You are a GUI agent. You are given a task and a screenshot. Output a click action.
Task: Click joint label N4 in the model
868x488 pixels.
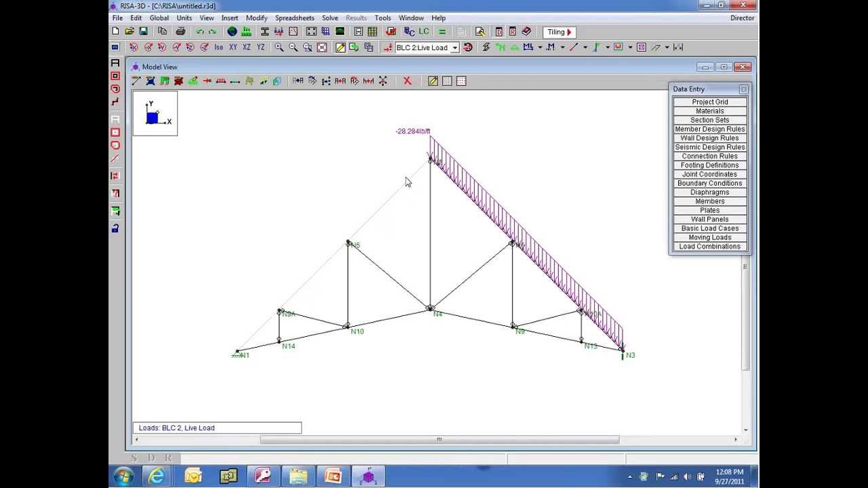(437, 314)
